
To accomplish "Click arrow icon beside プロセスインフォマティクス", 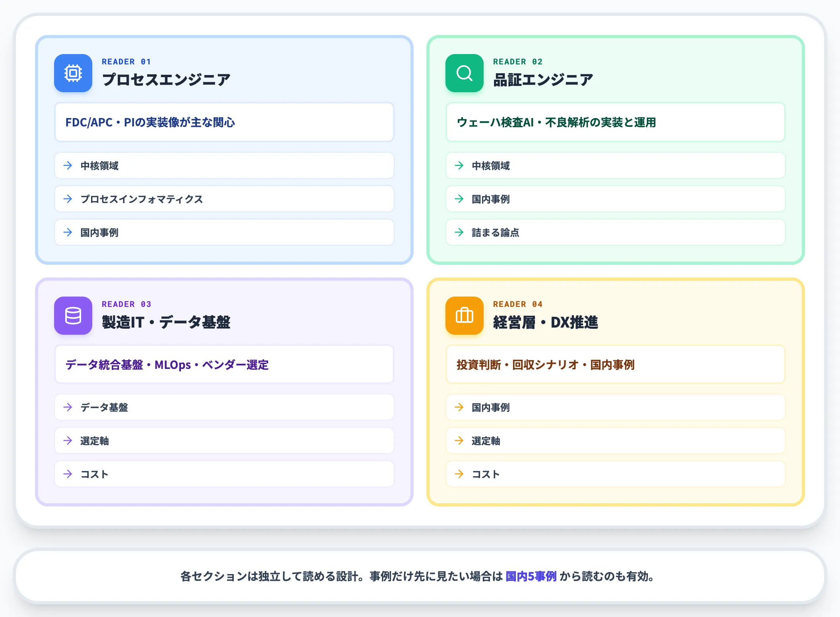I will (68, 199).
